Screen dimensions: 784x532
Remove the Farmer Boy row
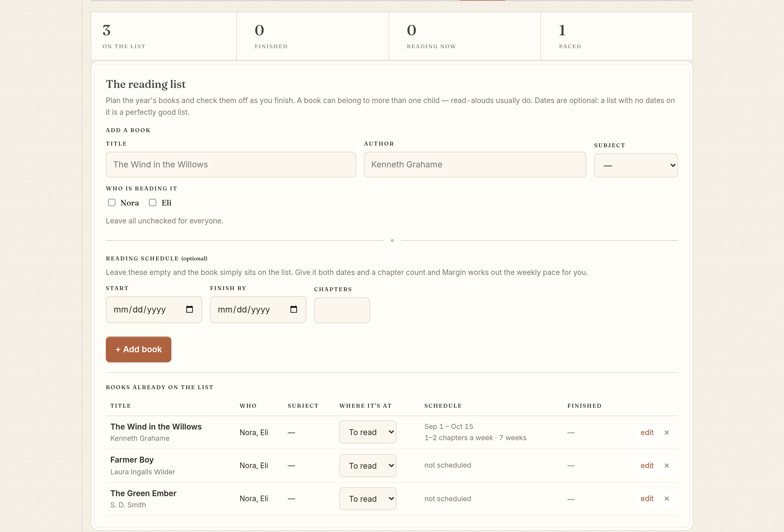coord(667,466)
